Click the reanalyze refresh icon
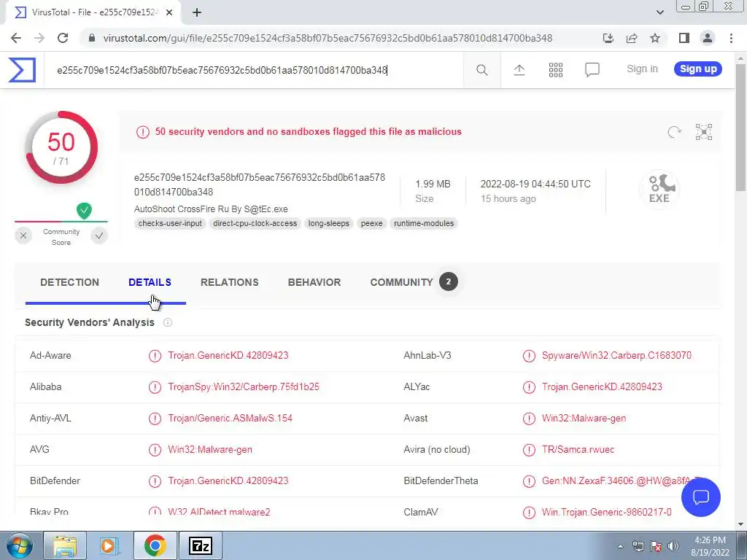Viewport: 747px width, 560px height. point(674,132)
